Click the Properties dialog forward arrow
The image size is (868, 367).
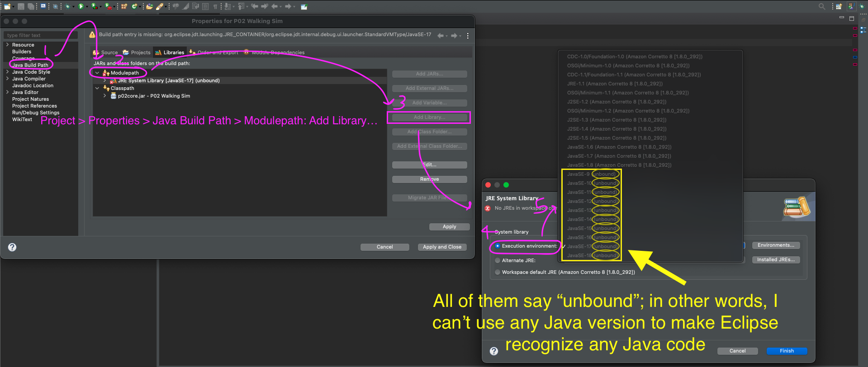(454, 36)
